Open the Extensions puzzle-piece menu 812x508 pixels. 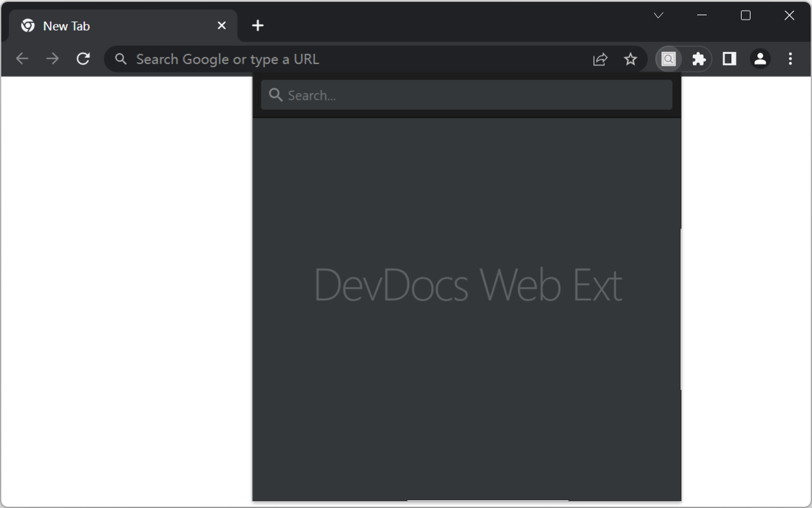[x=698, y=58]
